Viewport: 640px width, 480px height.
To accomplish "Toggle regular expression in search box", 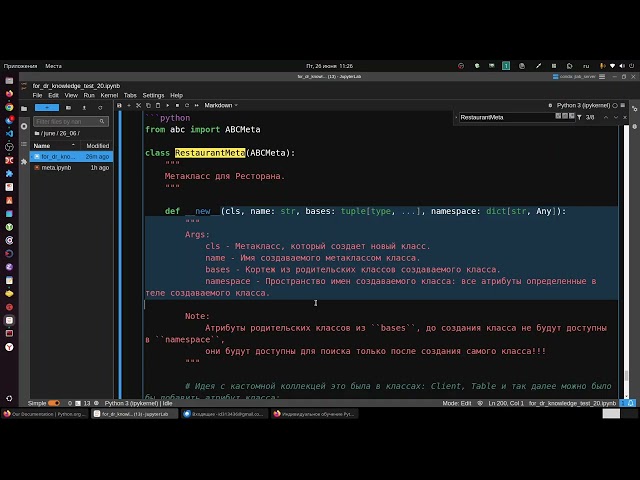I will (572, 116).
